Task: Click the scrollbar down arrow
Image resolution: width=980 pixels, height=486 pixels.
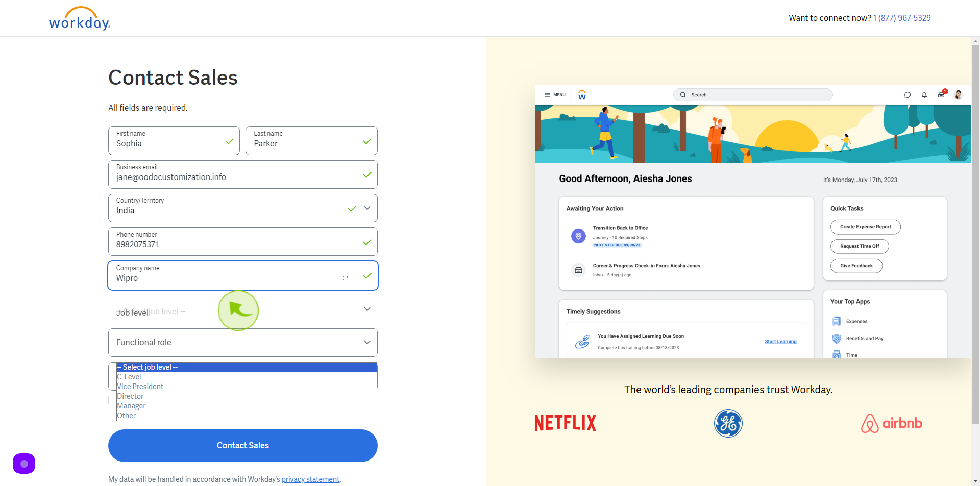Action: click(976, 481)
